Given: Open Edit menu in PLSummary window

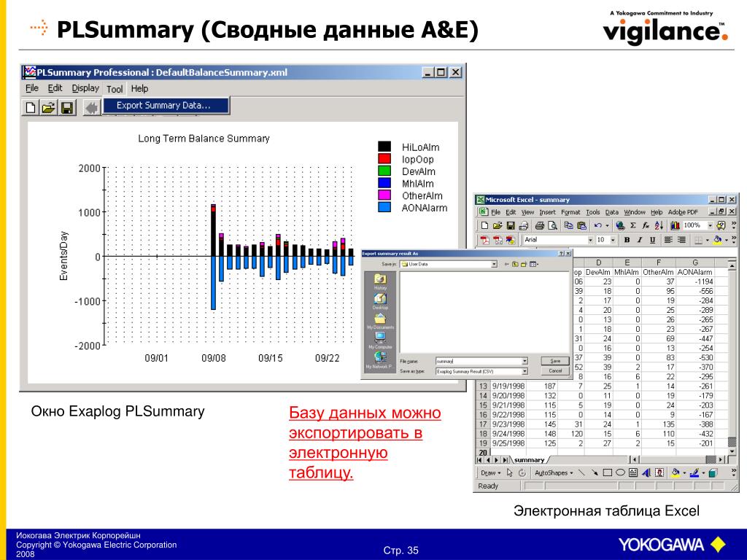Looking at the screenshot, I should (x=55, y=88).
